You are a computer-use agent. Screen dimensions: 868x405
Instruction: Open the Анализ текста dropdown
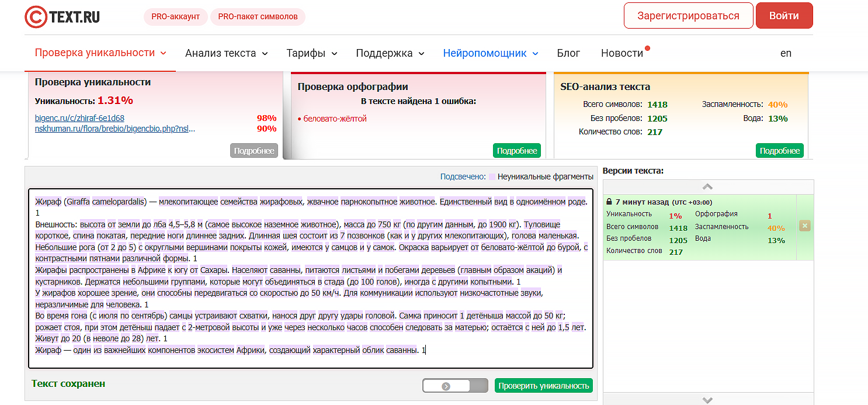[226, 53]
